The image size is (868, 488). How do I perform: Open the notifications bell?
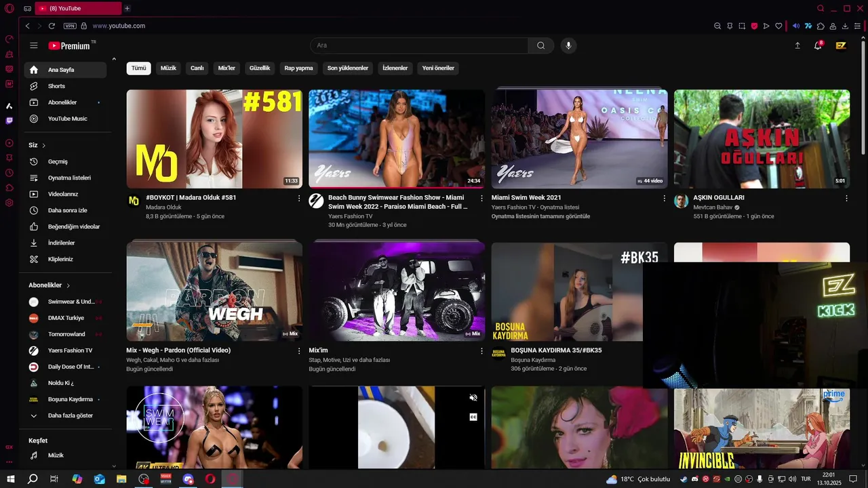[x=818, y=45]
